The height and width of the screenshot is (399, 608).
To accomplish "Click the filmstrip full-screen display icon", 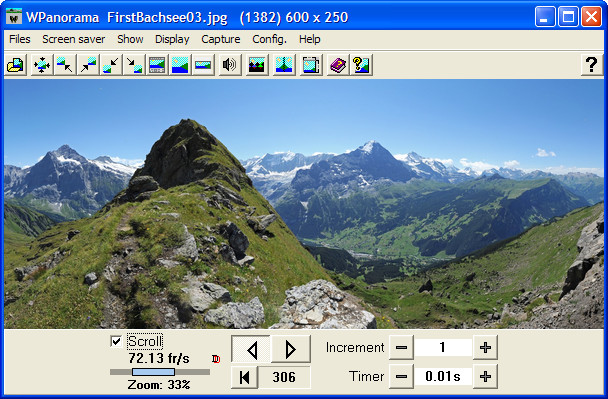I will point(157,64).
